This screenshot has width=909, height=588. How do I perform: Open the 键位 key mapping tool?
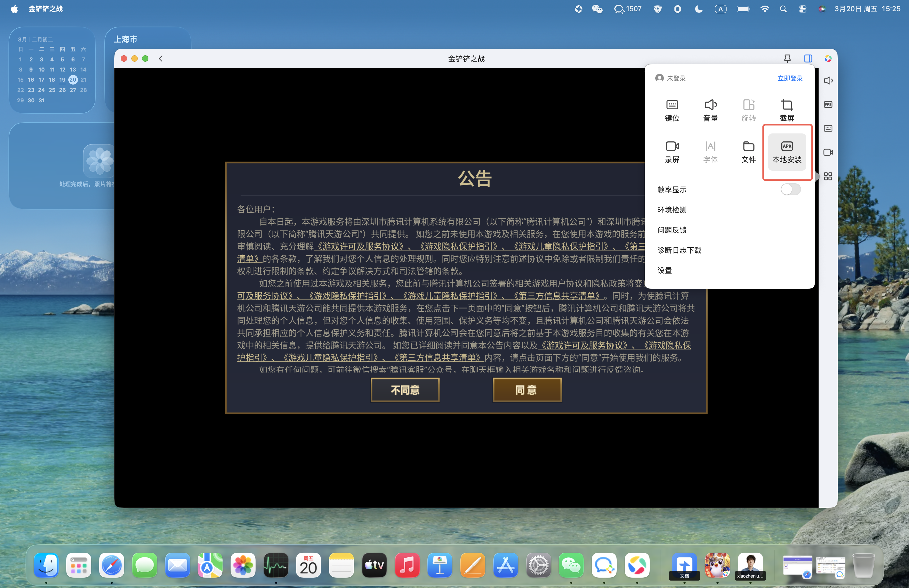[672, 110]
